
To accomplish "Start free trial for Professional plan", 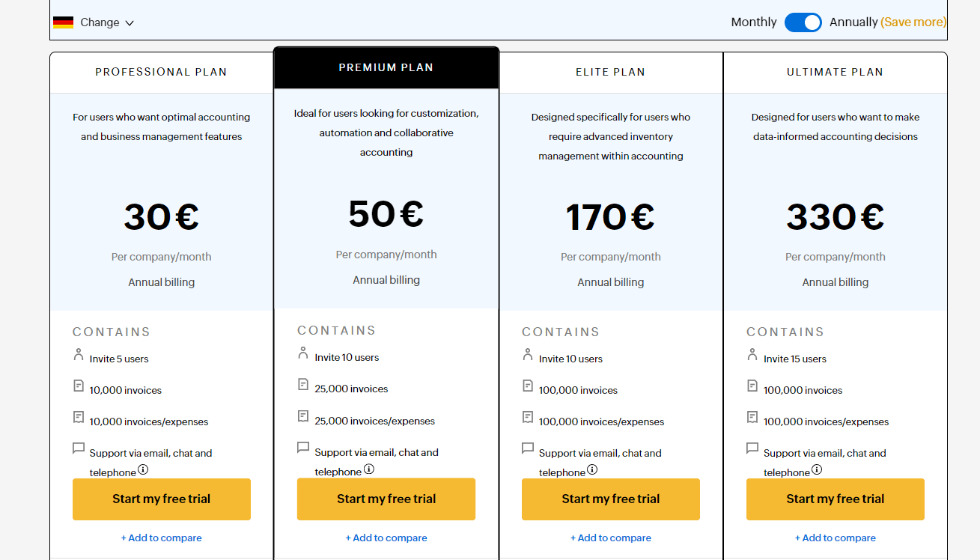I will (x=161, y=499).
